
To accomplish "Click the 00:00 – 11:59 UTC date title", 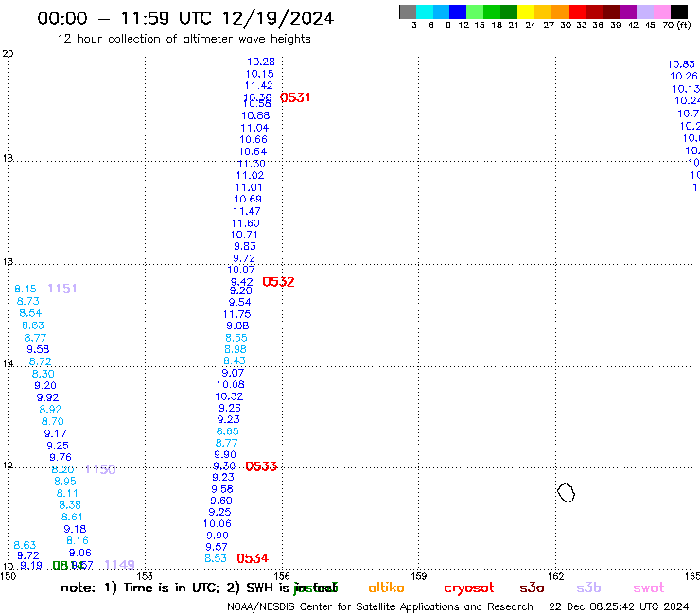I will pos(185,18).
